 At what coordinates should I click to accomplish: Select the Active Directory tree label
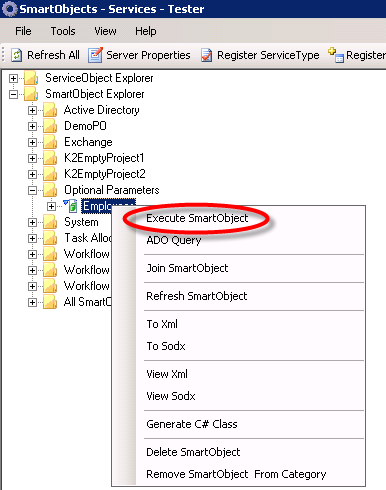(x=102, y=110)
